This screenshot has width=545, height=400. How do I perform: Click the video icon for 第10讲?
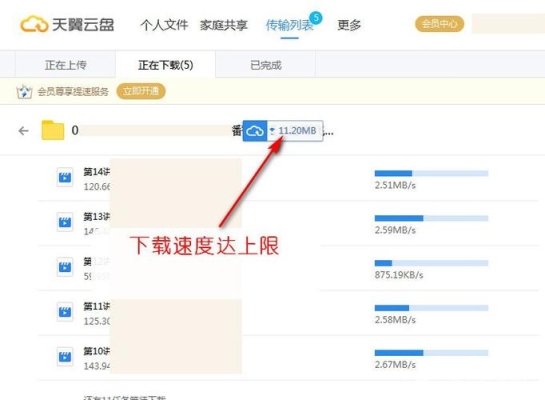(x=65, y=357)
